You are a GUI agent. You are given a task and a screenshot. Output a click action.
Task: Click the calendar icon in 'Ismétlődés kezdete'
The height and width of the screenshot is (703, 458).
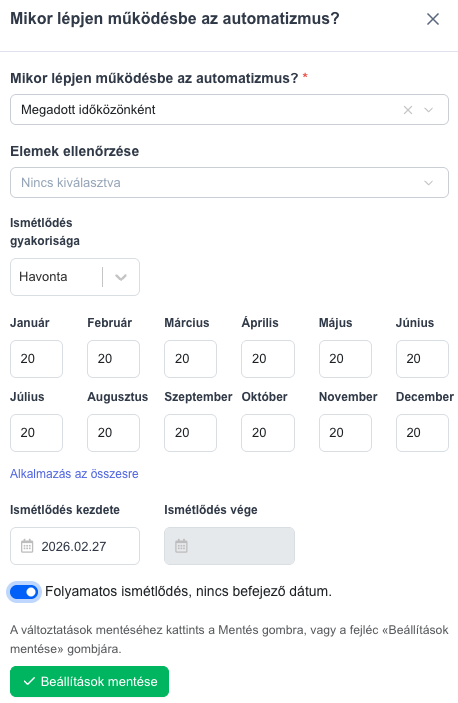27,546
